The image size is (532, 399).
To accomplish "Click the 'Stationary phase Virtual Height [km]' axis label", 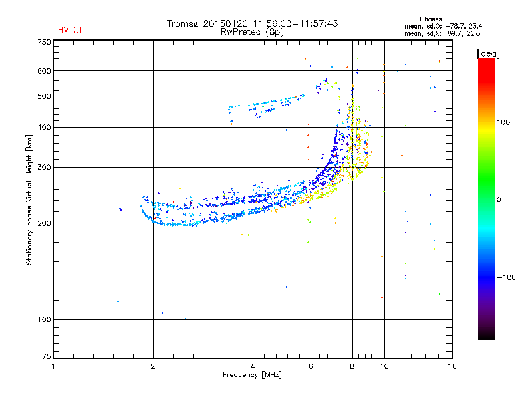I will point(29,200).
